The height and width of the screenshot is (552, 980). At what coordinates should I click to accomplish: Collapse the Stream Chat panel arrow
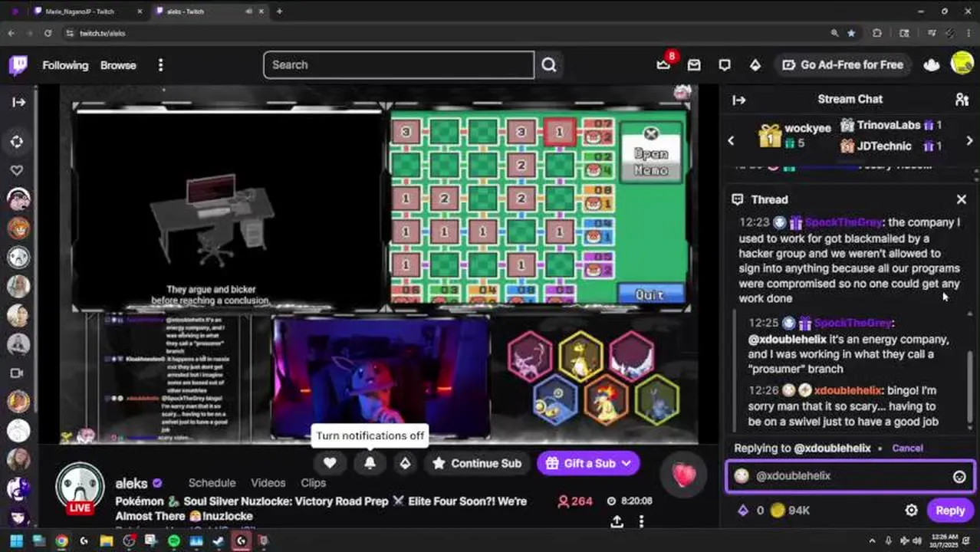pos(739,100)
